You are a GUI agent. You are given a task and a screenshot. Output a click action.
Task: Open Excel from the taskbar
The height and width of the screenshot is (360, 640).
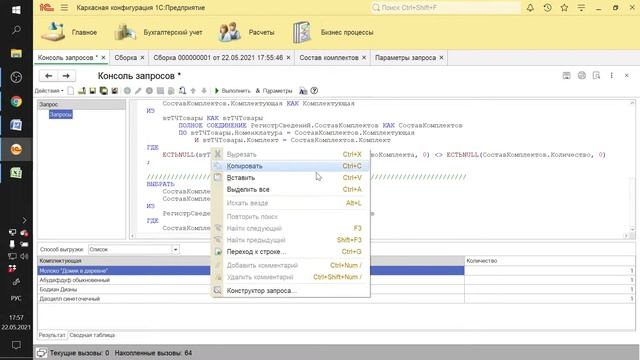point(16,173)
